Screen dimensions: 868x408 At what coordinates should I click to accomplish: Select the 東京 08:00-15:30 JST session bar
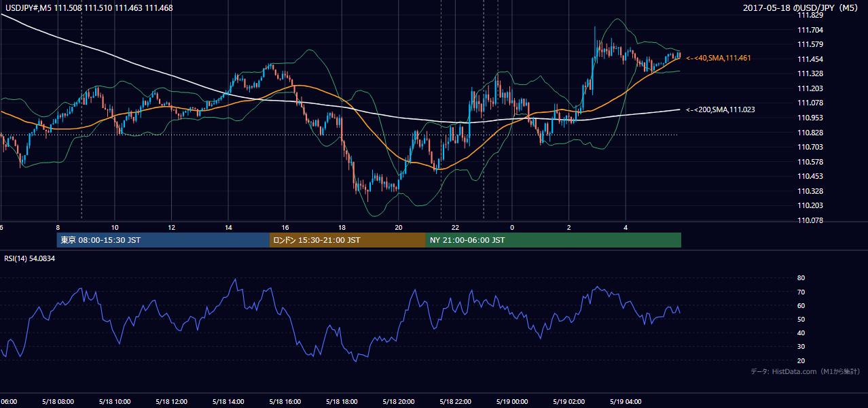click(163, 240)
